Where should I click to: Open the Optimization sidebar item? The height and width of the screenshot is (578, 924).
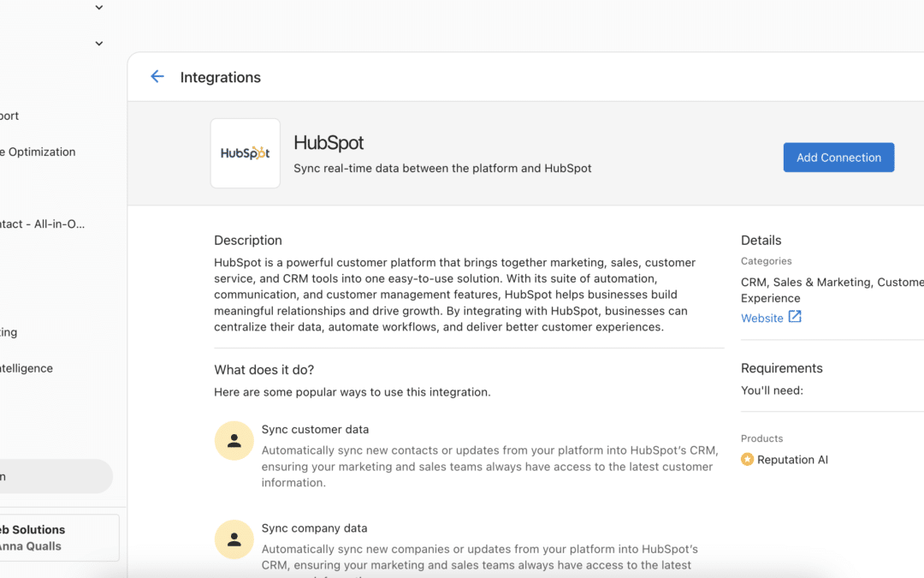(x=38, y=152)
